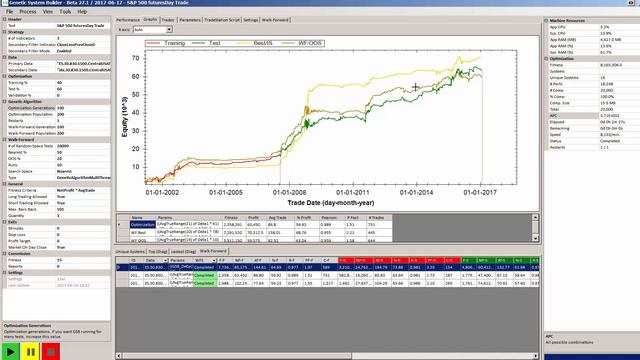Collapse the Data section
This screenshot has width=640, height=360.
click(x=4, y=57)
